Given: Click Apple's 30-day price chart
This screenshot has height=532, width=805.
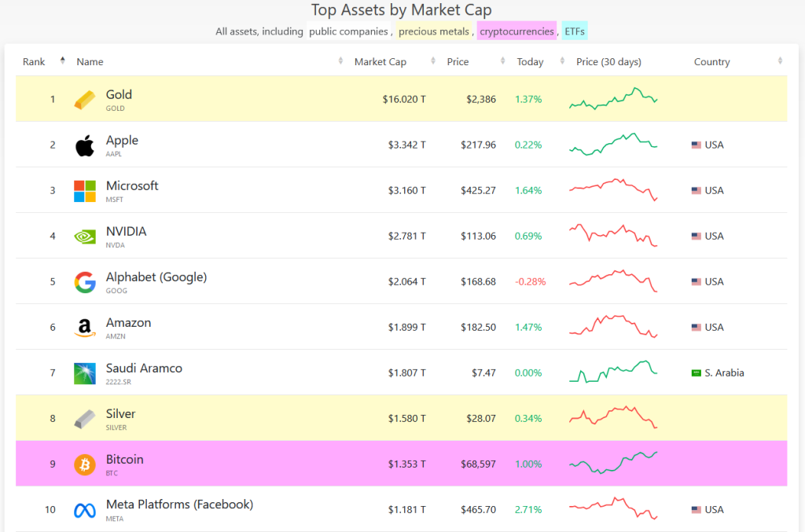Looking at the screenshot, I should click(613, 144).
